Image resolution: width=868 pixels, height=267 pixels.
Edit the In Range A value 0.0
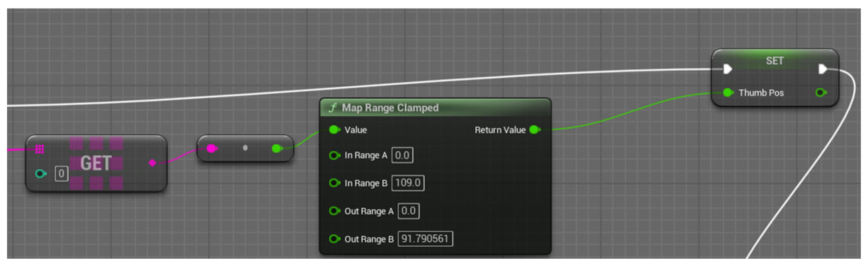coord(402,155)
